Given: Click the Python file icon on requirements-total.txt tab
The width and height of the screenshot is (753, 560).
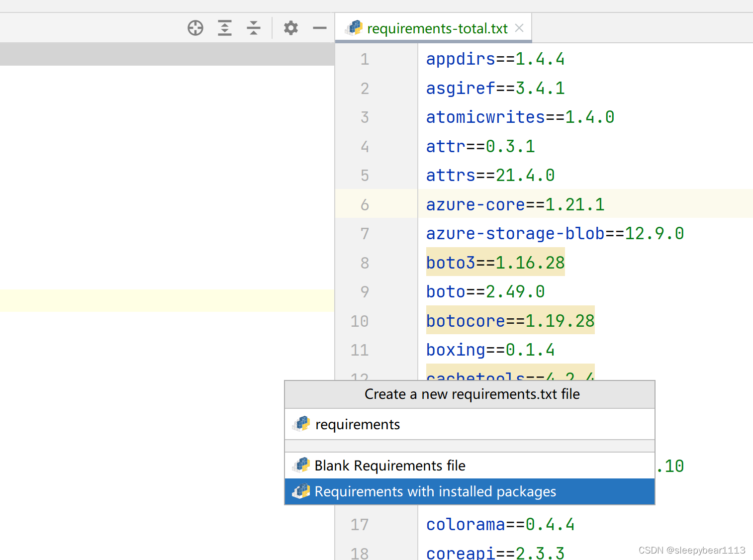Looking at the screenshot, I should (x=355, y=28).
